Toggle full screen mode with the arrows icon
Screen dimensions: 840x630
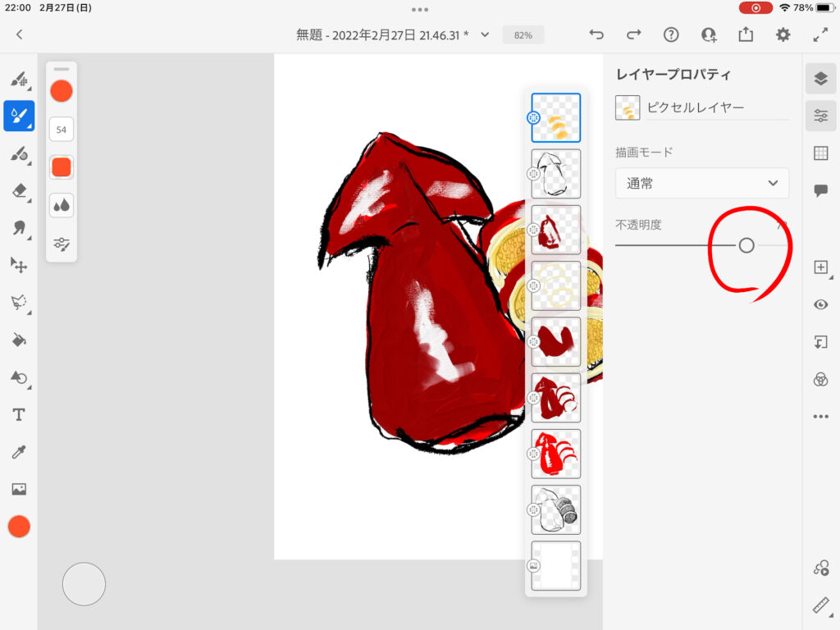pos(820,34)
